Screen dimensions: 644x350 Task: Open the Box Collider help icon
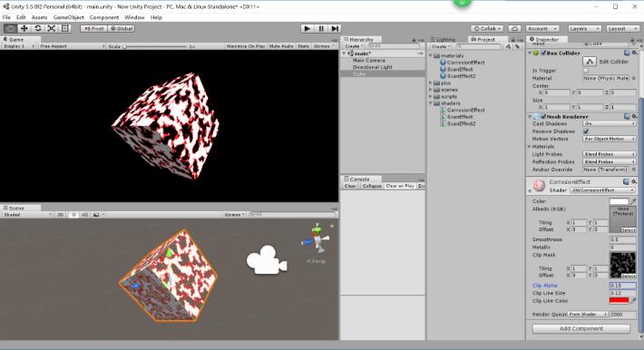pyautogui.click(x=627, y=53)
